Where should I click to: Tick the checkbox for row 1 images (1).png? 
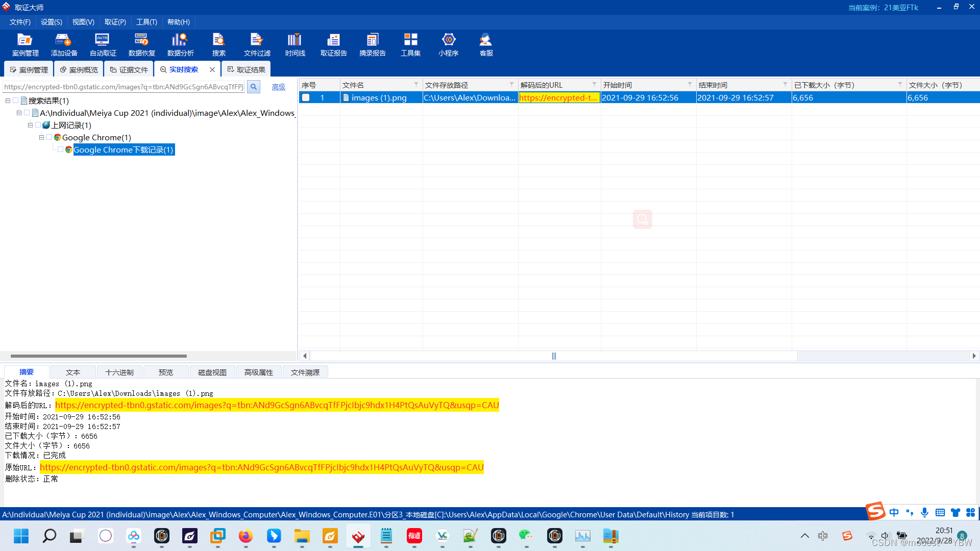pyautogui.click(x=306, y=97)
